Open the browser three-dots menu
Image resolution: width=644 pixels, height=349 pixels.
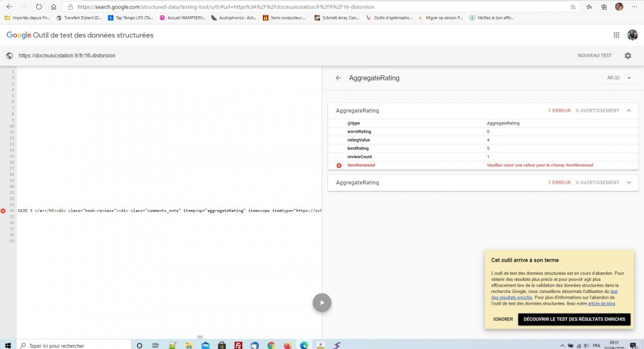click(x=634, y=6)
